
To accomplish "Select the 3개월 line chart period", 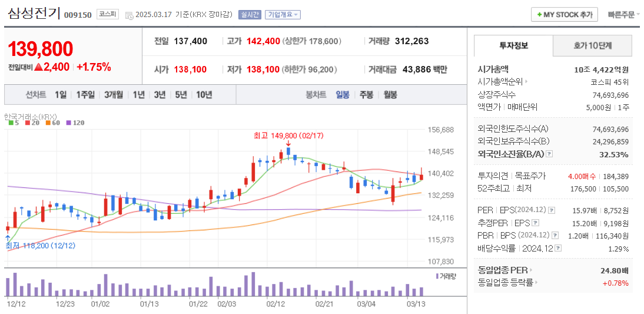I will click(x=114, y=95).
